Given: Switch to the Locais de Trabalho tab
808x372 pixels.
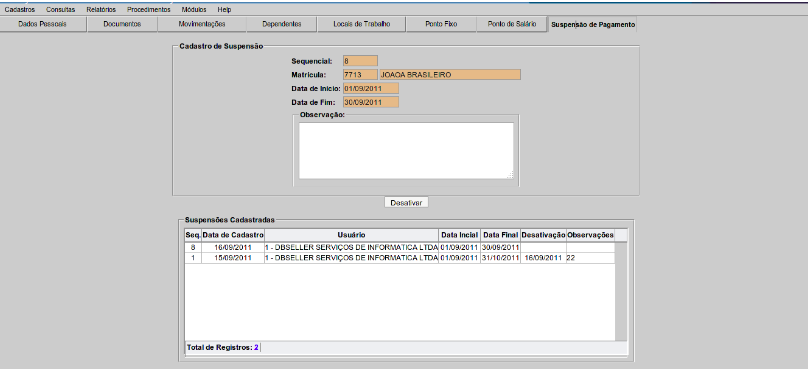Looking at the screenshot, I should 362,24.
